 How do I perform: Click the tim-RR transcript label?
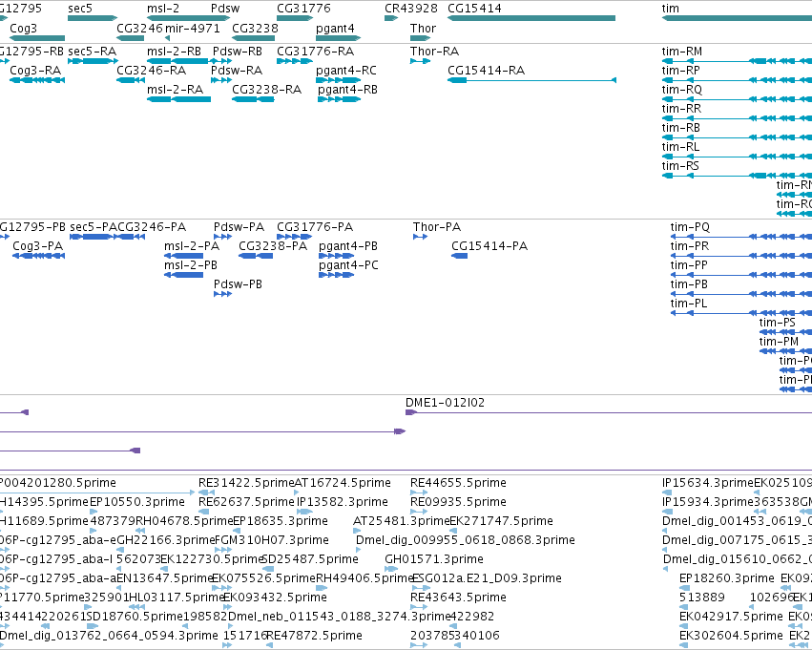(681, 109)
